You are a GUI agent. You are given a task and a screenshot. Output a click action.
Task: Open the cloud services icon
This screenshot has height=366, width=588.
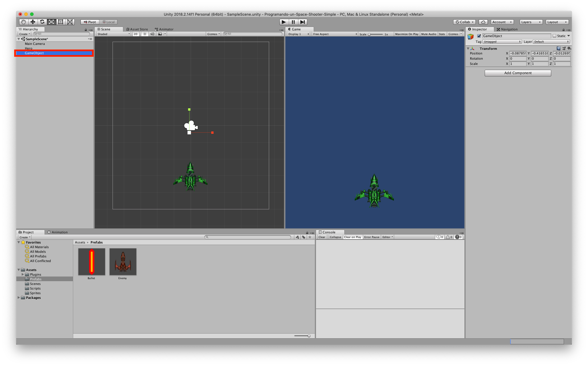pos(483,22)
